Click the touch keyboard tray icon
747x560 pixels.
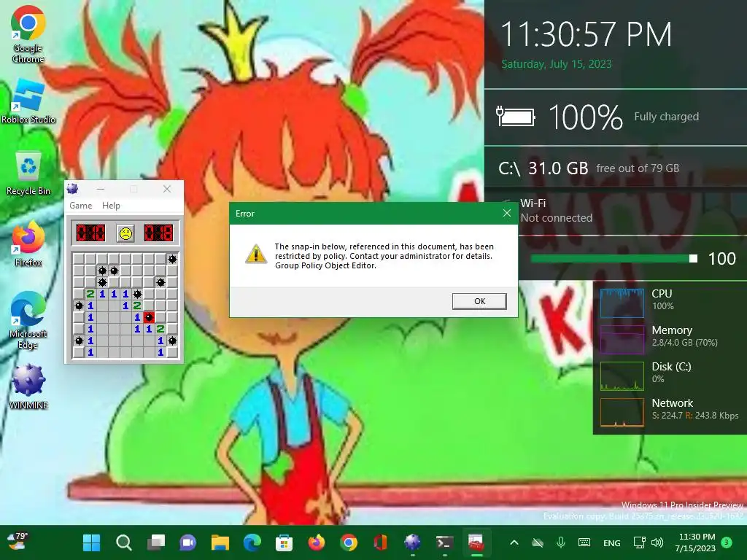(x=584, y=542)
